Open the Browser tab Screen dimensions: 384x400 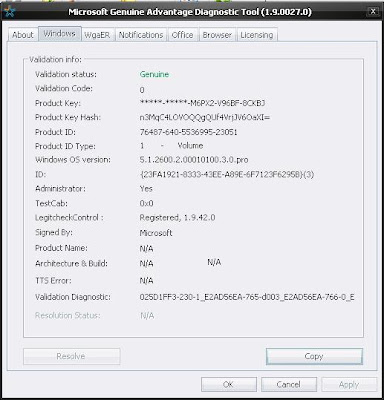217,35
